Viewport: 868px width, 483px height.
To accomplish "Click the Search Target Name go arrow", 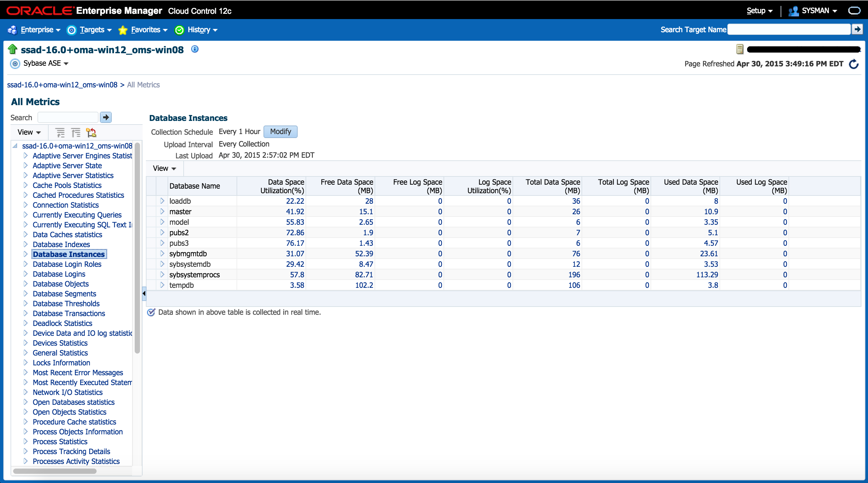I will pyautogui.click(x=857, y=30).
